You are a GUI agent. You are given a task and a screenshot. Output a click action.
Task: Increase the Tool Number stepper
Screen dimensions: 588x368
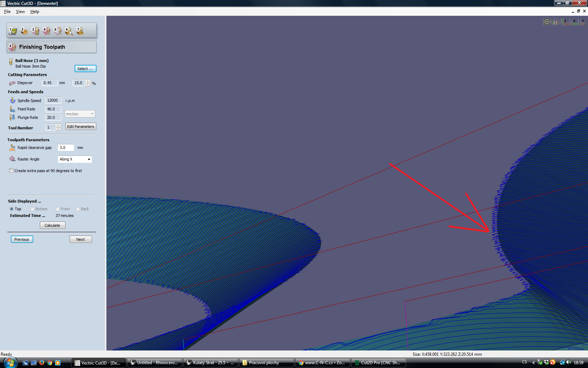click(58, 125)
